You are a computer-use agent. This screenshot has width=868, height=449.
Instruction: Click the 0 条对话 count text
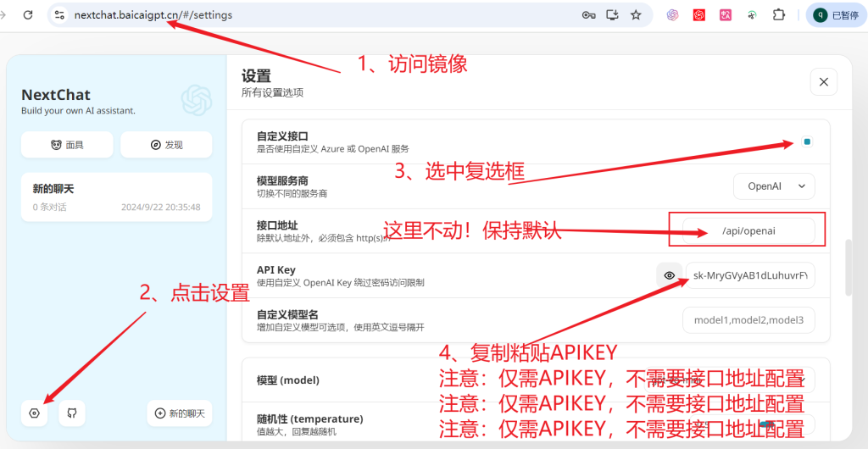point(49,208)
